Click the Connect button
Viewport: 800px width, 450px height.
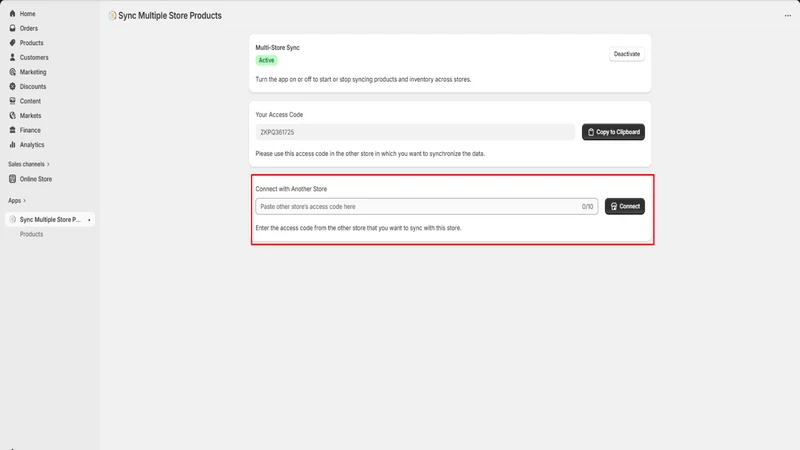coord(624,206)
